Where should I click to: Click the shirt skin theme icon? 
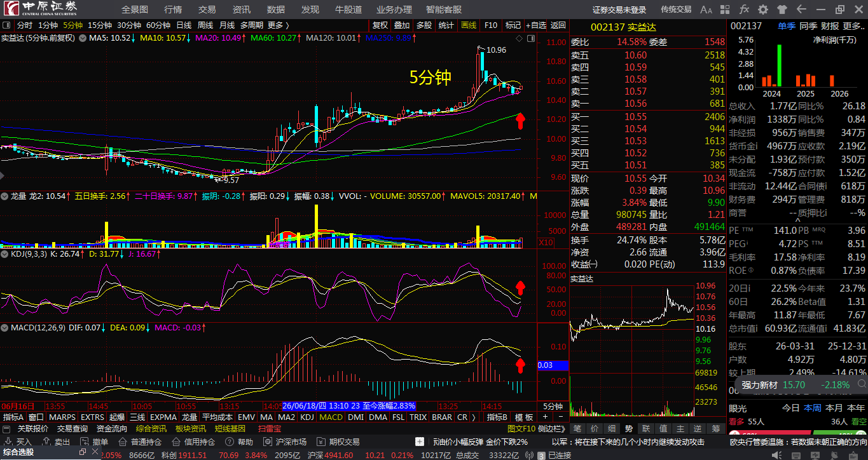[782, 10]
